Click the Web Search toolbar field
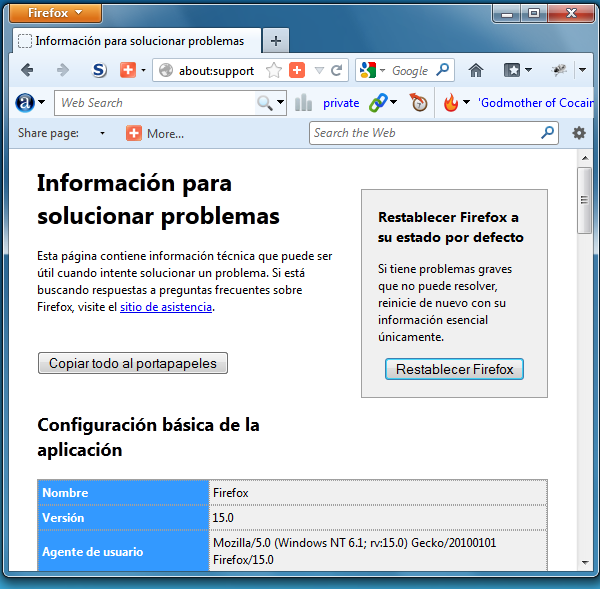This screenshot has width=600, height=590. pyautogui.click(x=155, y=103)
